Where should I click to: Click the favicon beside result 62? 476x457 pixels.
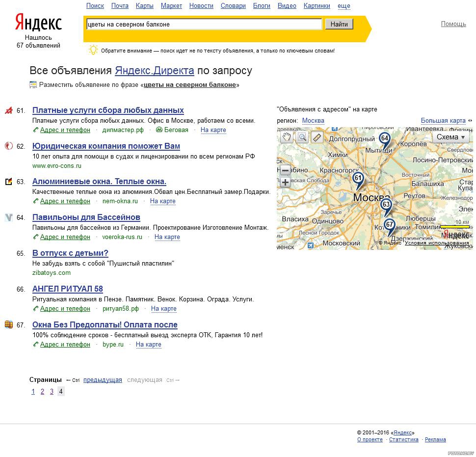pyautogui.click(x=9, y=146)
